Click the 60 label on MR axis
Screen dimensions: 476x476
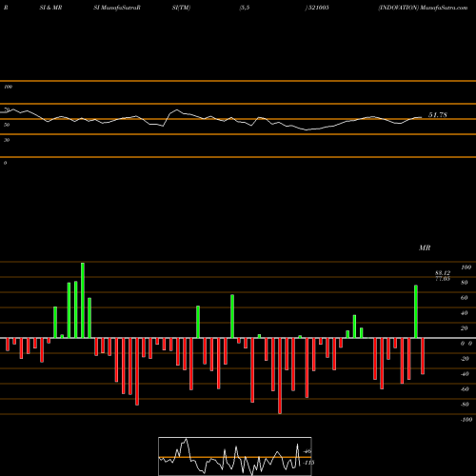pos(465,298)
